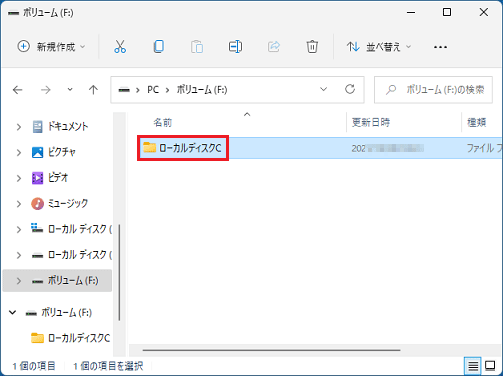Sort by the 更新日時 column header
The width and height of the screenshot is (503, 376).
(371, 122)
